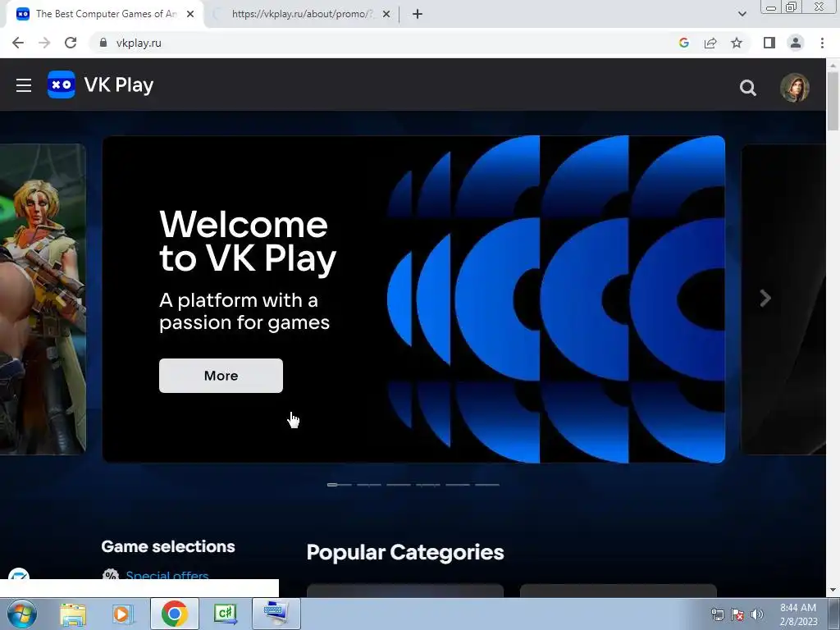840x630 pixels.
Task: Reload the vkplay.ru page
Action: (x=71, y=43)
